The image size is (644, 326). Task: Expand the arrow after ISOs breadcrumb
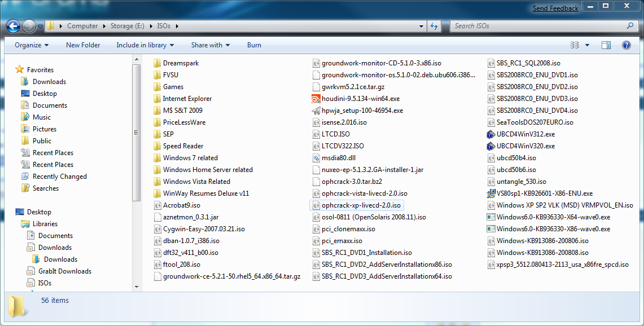177,26
